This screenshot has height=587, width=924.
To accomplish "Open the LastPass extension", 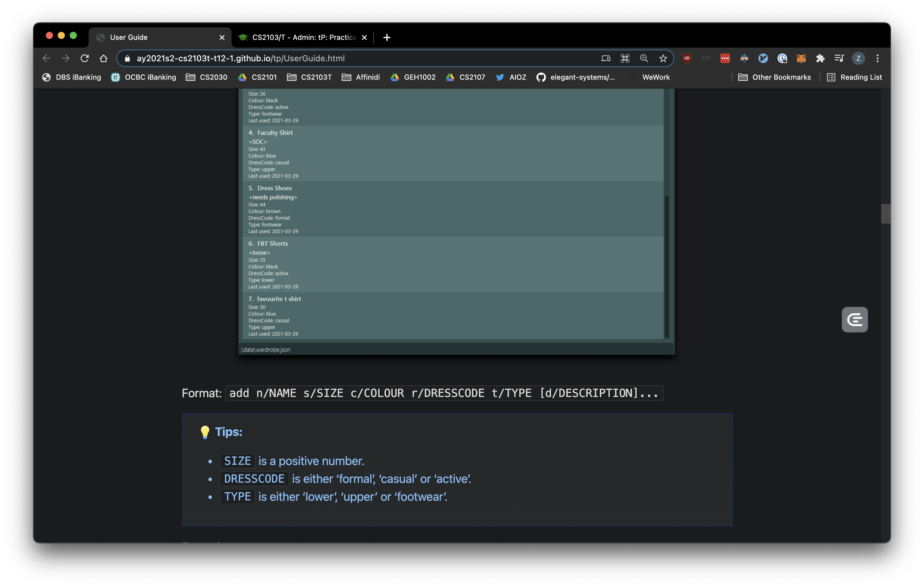I will (725, 58).
